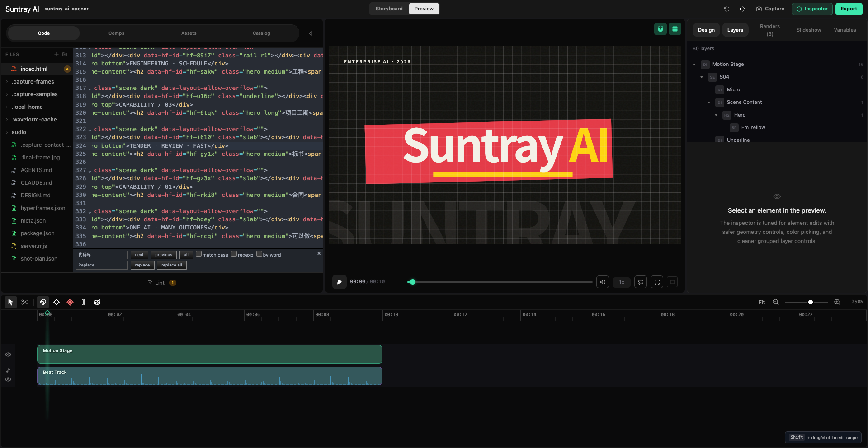Open the Comps tab

[116, 33]
